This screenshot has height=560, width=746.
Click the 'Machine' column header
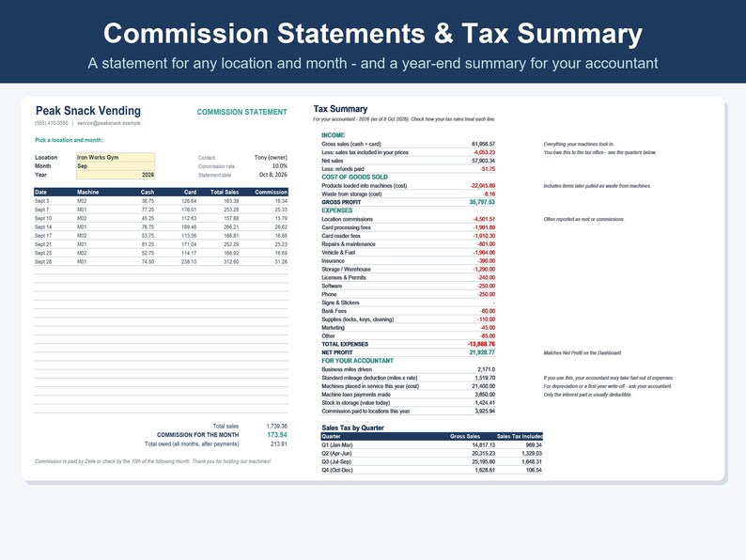point(88,193)
